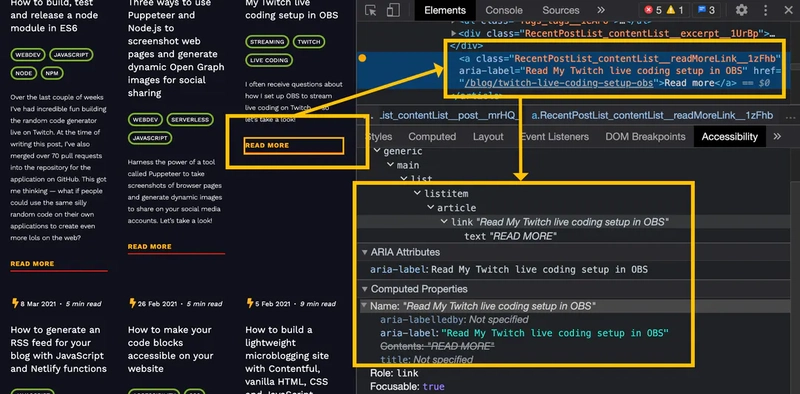Collapse the ARIA Attributes section
800x394 pixels.
(x=364, y=252)
